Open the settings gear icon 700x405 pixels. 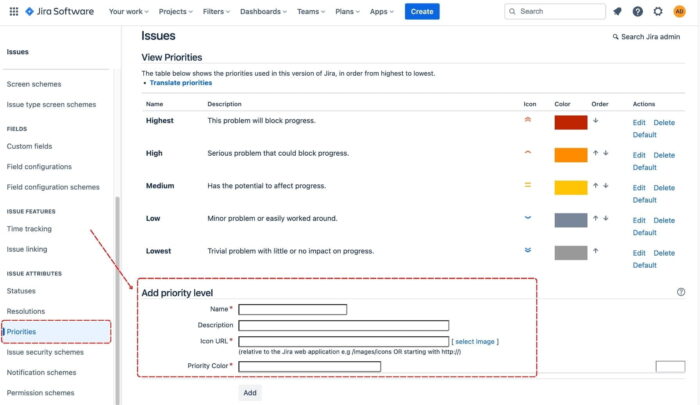pos(658,12)
